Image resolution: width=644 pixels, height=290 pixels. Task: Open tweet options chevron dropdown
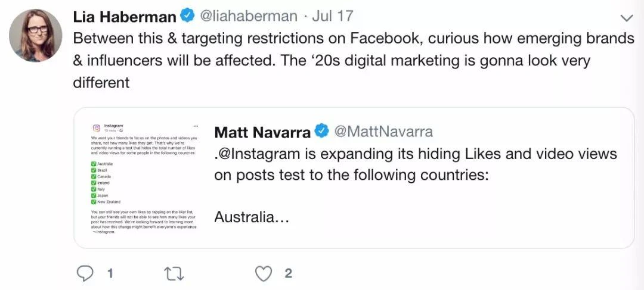coord(626,18)
